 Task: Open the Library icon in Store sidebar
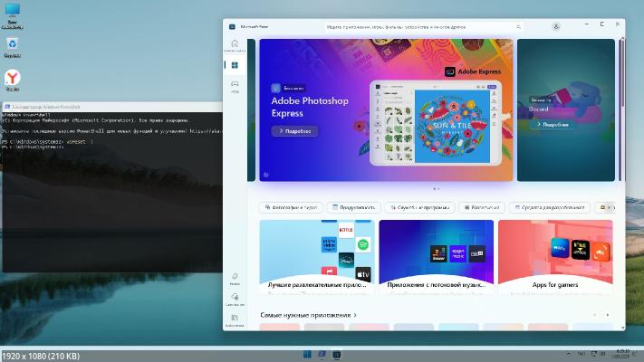(x=235, y=319)
